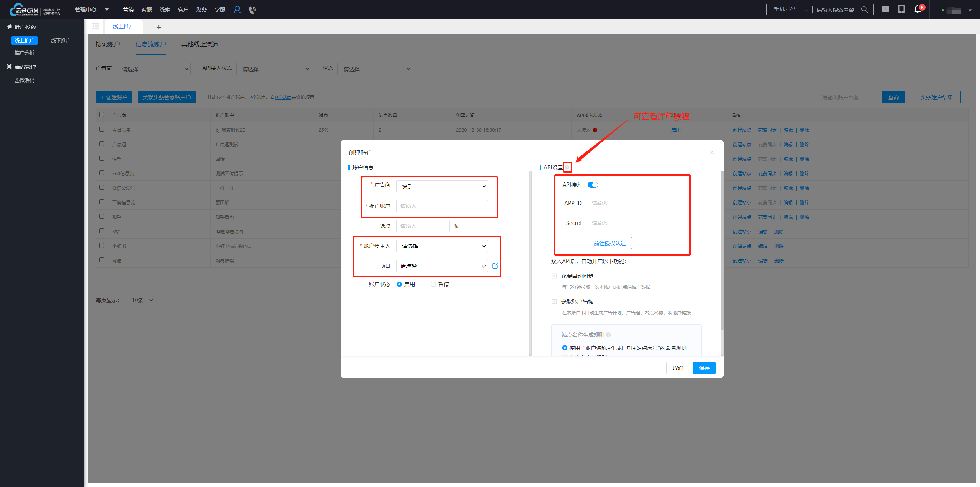
Task: Click the help icon next to API设置
Action: [567, 168]
